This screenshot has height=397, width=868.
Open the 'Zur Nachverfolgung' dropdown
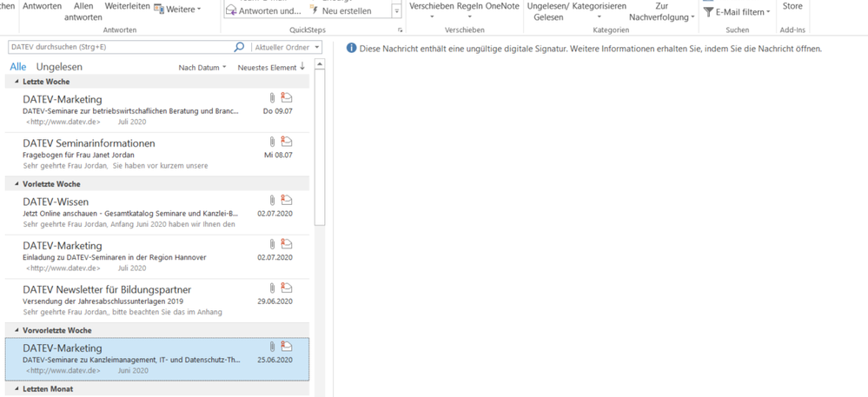pos(661,11)
